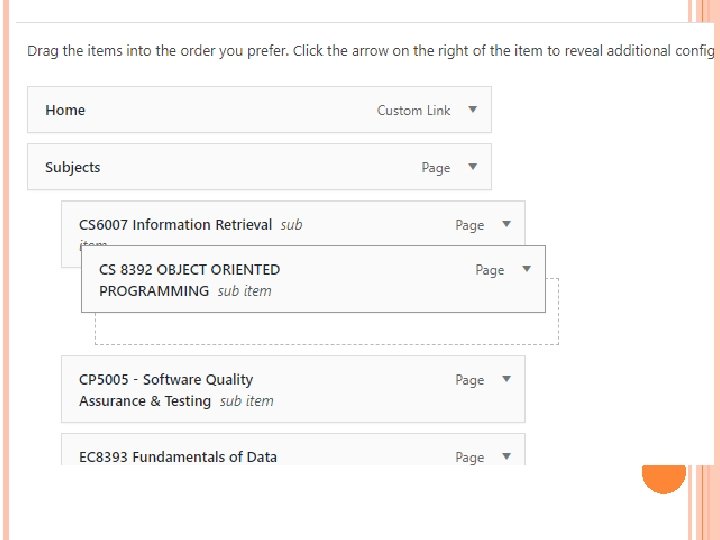Click Page label on CS 8392 item
720x540 pixels.
tap(489, 270)
